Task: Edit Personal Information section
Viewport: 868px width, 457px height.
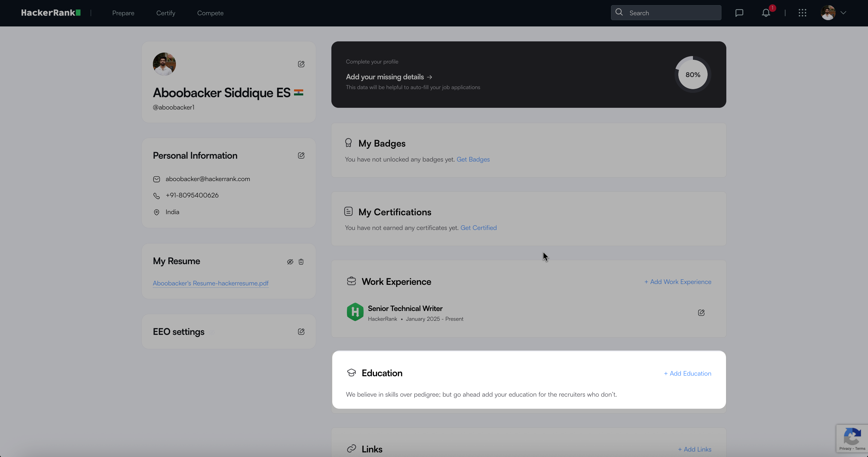Action: [301, 155]
